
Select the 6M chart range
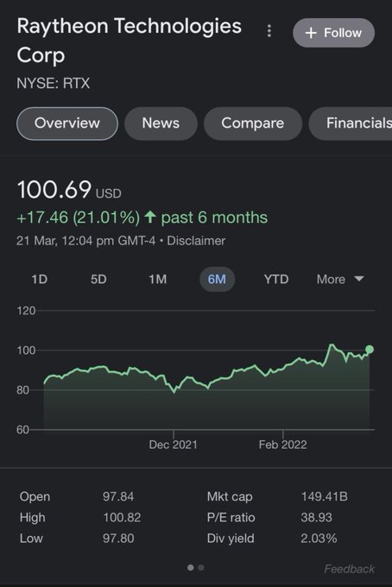[x=217, y=280]
